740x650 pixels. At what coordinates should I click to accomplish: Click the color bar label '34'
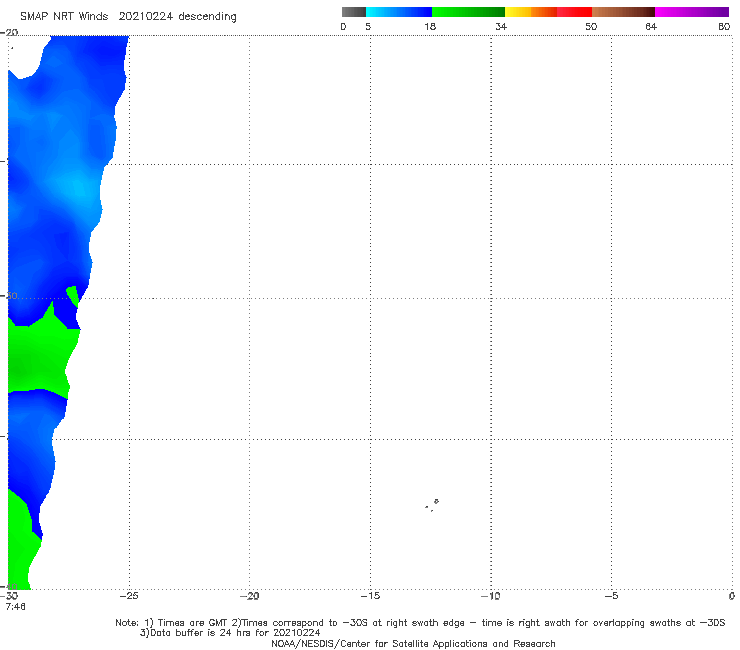pyautogui.click(x=501, y=26)
